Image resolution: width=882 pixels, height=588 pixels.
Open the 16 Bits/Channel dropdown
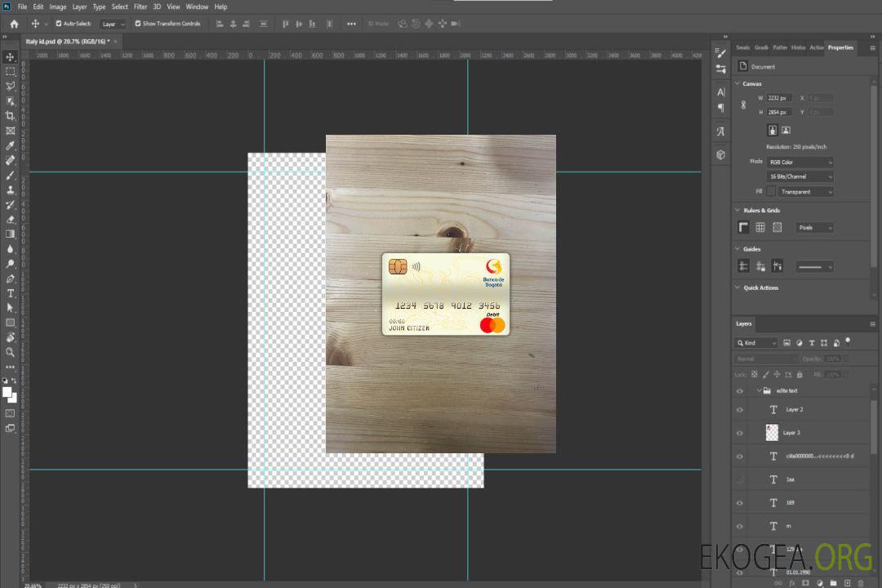pos(800,176)
